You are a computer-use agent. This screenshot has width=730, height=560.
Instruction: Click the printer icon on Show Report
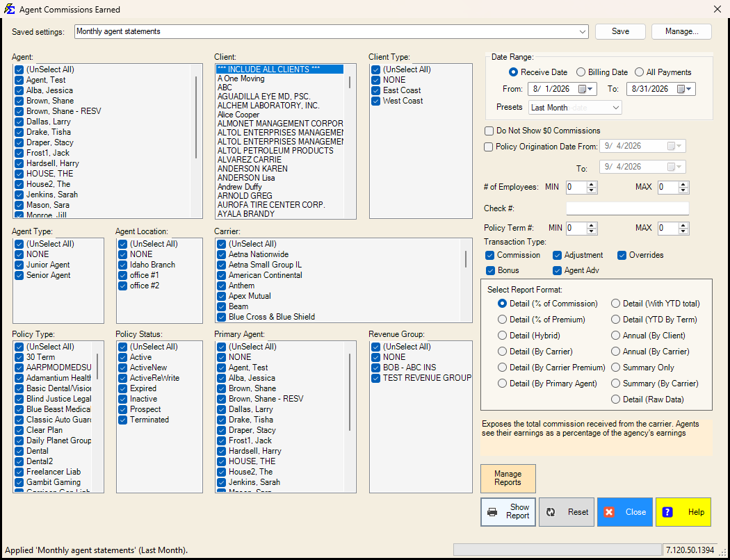click(x=492, y=512)
